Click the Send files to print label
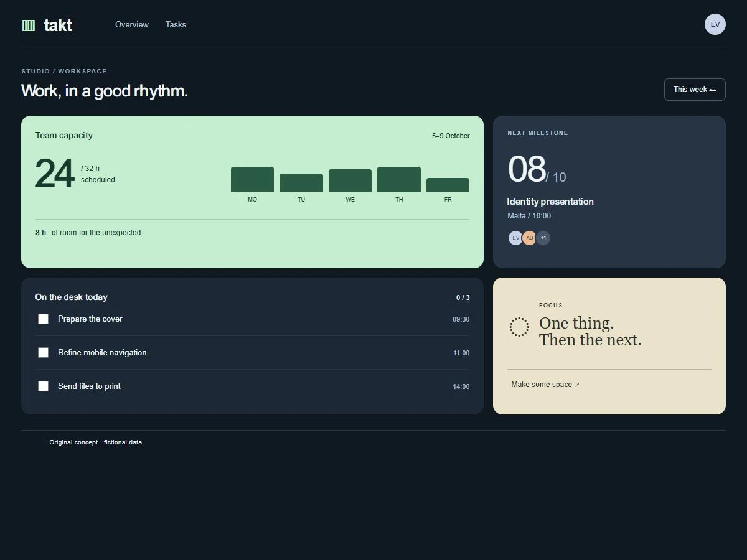 pos(89,386)
